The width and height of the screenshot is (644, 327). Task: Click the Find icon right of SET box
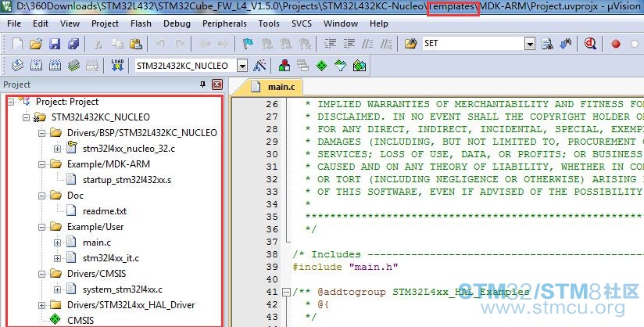[x=547, y=44]
